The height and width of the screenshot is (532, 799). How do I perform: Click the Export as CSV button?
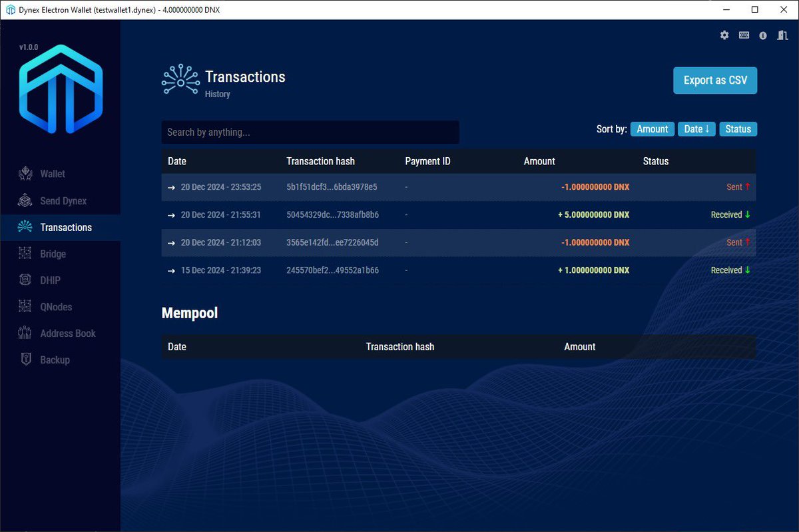[x=715, y=80]
